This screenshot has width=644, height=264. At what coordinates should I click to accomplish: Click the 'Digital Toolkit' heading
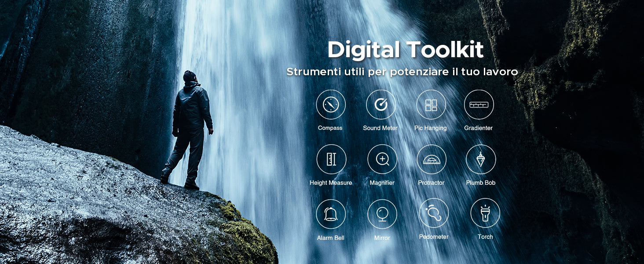point(405,50)
